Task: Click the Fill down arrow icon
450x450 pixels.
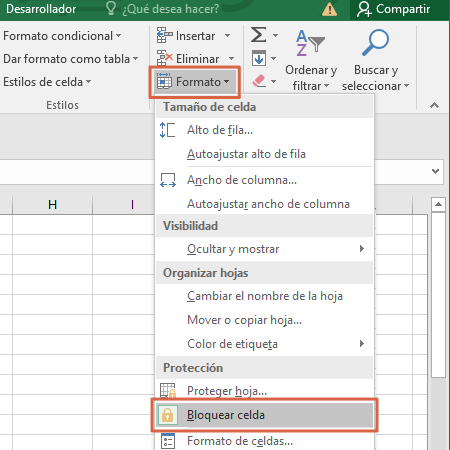Action: [x=259, y=58]
